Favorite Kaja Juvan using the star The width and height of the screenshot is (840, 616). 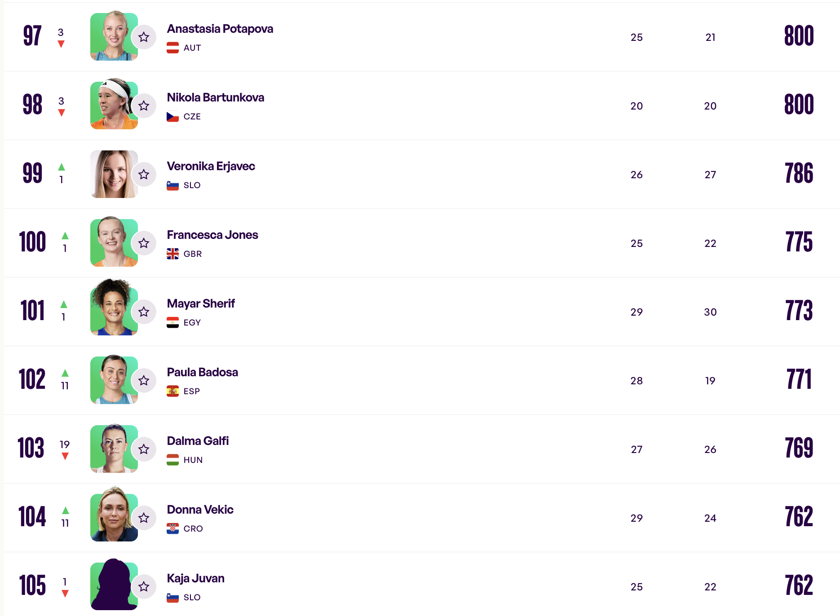(144, 586)
